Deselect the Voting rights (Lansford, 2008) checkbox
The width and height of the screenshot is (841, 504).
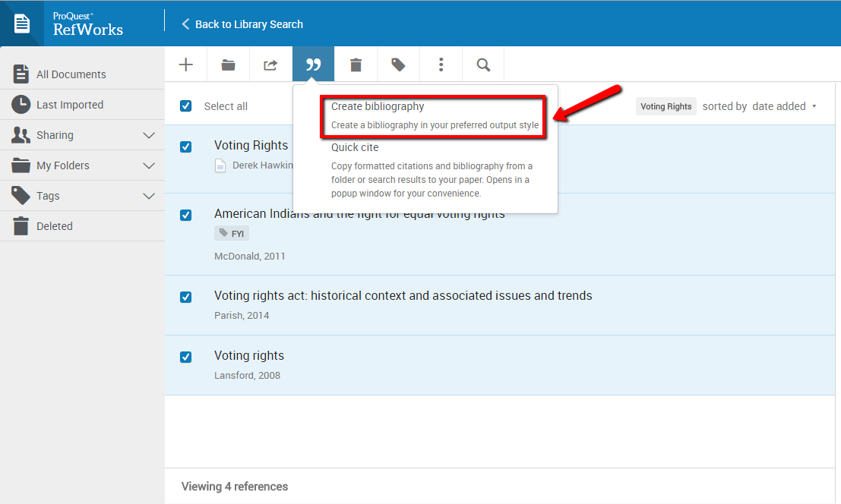[x=185, y=357]
